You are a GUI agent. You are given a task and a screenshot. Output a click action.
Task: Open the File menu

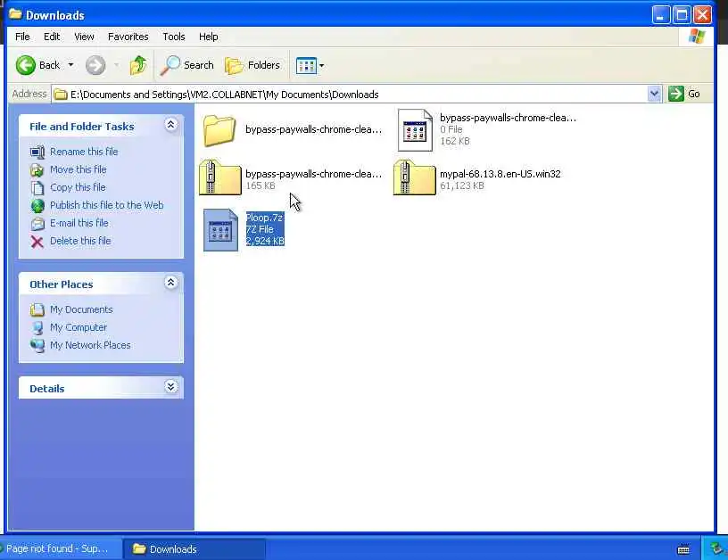pos(22,37)
